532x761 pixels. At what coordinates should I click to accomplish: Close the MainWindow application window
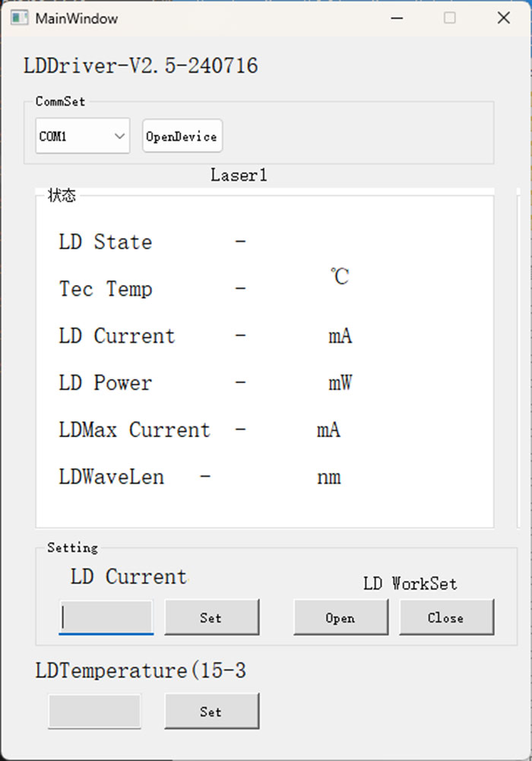(x=503, y=18)
